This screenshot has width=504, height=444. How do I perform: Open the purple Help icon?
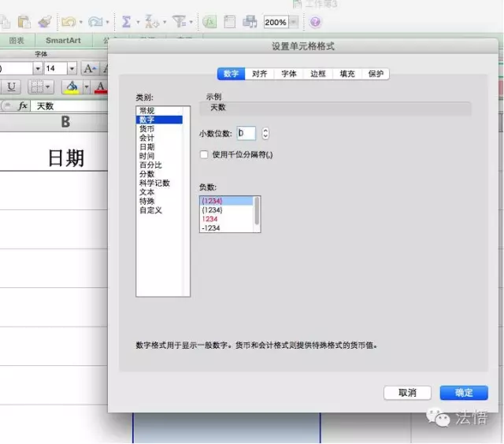[x=315, y=22]
